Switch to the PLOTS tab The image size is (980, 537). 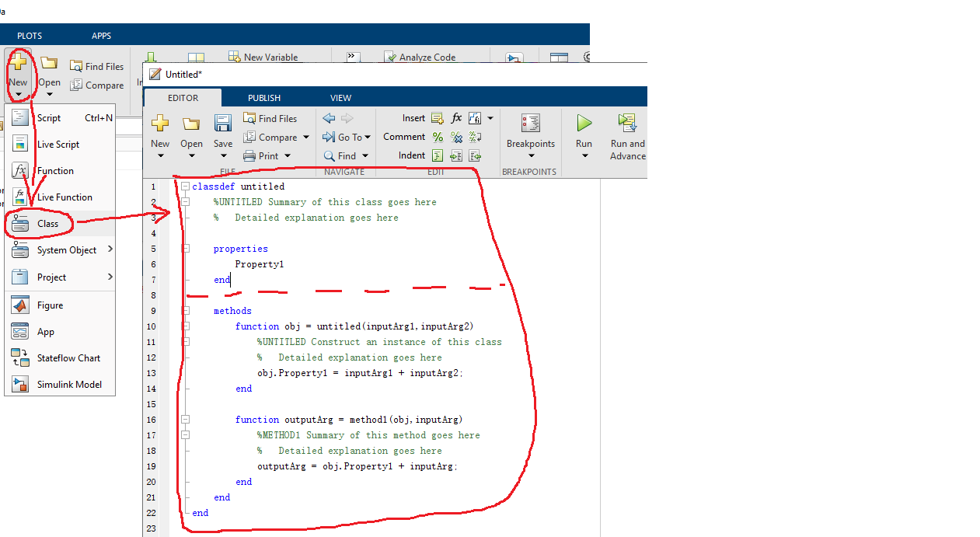pos(30,36)
